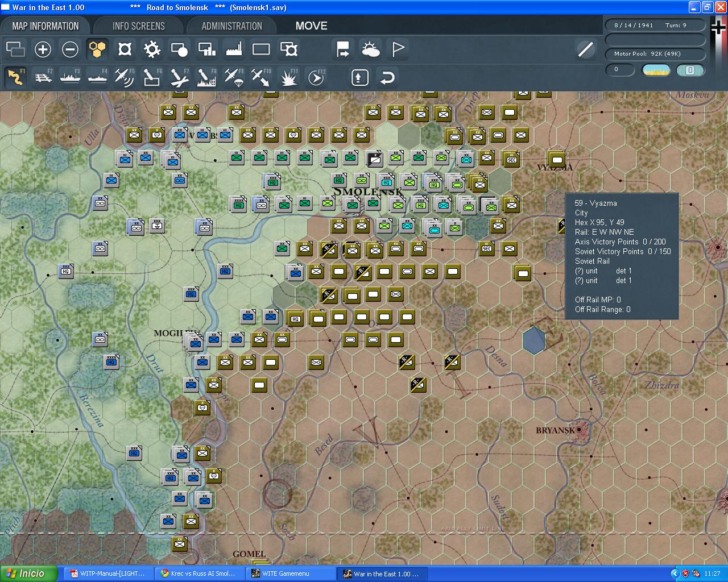
Task: Select Air transfer mode (F10) icon
Action: tap(261, 77)
